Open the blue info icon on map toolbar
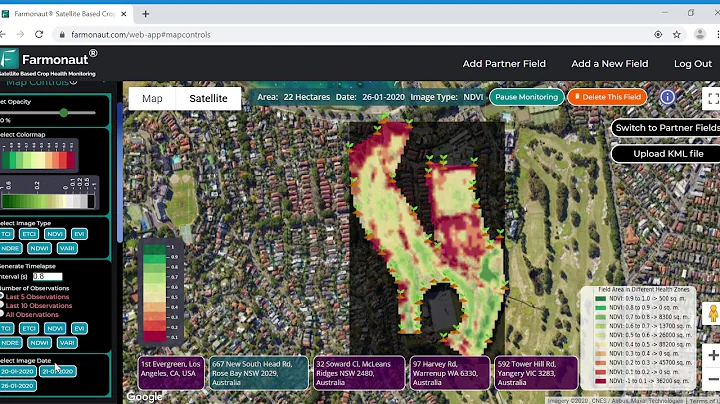 [667, 97]
